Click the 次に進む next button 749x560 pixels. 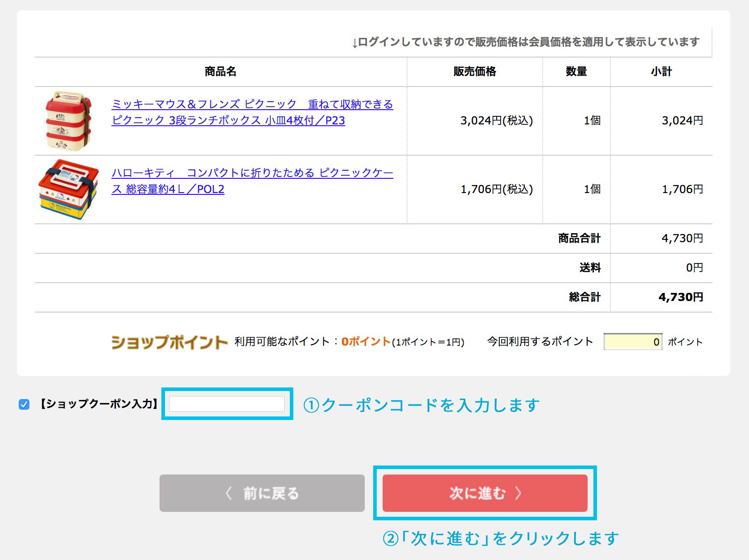coord(485,493)
